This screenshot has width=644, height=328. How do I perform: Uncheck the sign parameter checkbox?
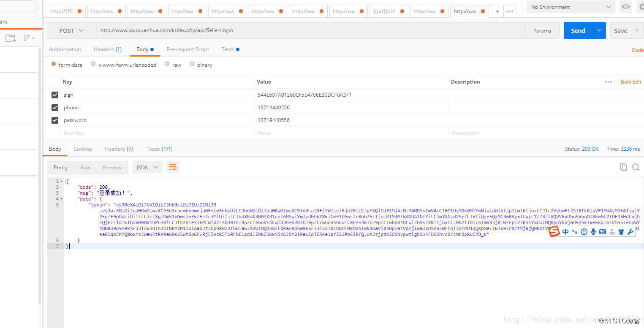pos(54,95)
